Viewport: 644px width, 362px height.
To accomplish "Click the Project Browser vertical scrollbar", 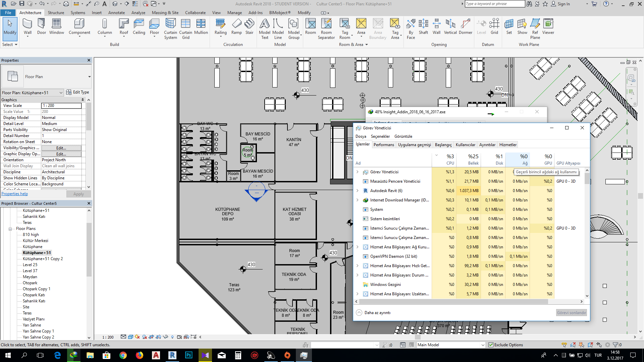I will click(89, 249).
